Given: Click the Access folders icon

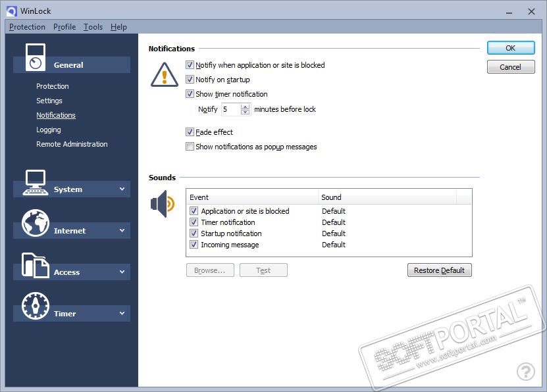Looking at the screenshot, I should pos(36,265).
